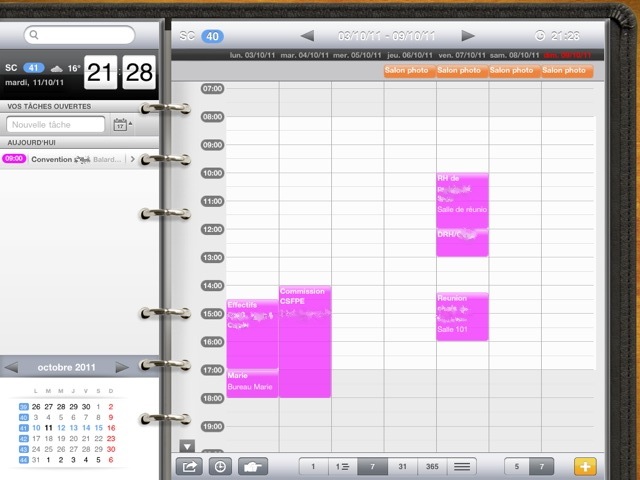
Task: Tap the share/export icon in bottom toolbar
Action: coord(188,466)
